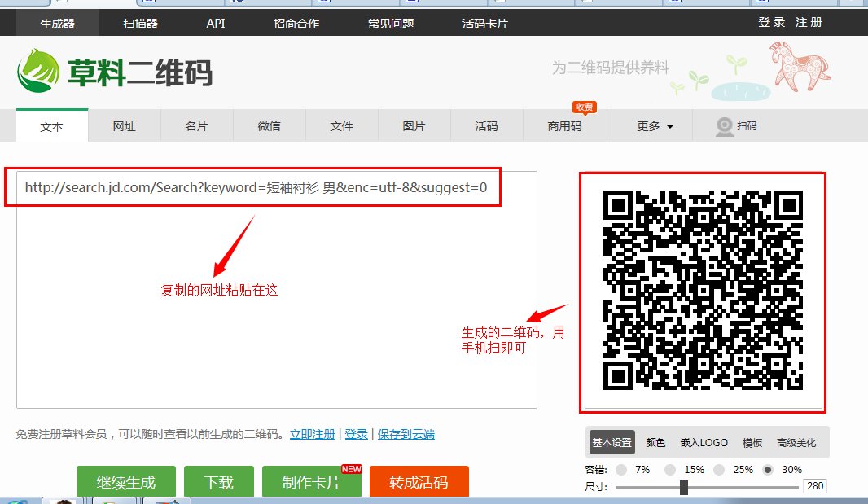Click the 保存到云端 link

tap(406, 435)
